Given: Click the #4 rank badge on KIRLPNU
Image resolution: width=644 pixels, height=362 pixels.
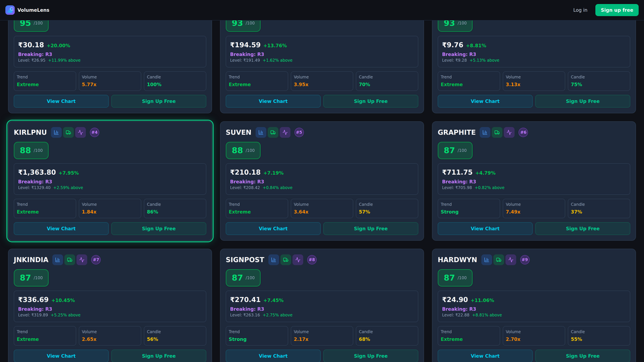Looking at the screenshot, I should [94, 132].
